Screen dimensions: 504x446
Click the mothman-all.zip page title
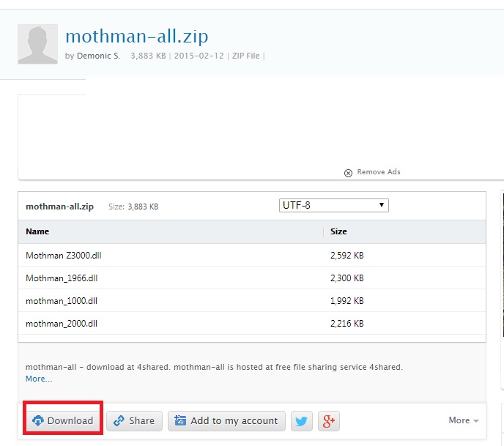(137, 36)
